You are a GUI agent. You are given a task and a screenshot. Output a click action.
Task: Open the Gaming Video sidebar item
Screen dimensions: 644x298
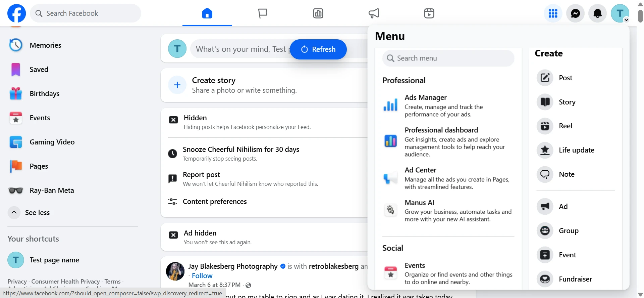point(52,142)
